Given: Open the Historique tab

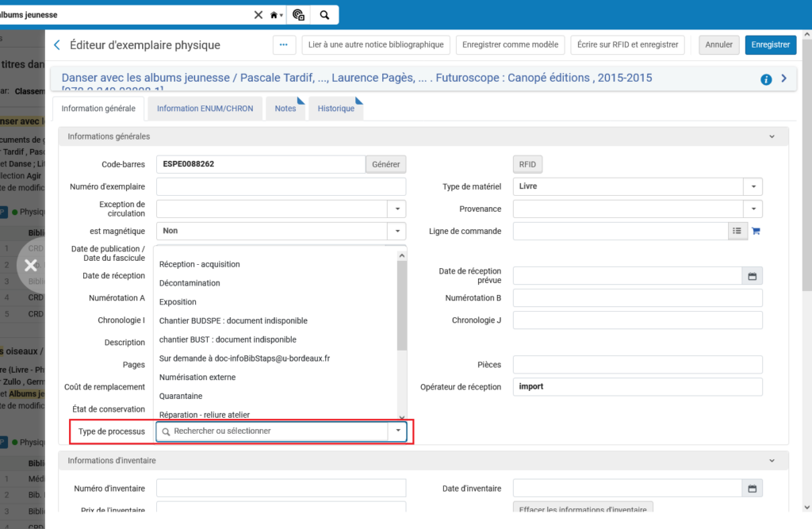Looking at the screenshot, I should coord(336,109).
